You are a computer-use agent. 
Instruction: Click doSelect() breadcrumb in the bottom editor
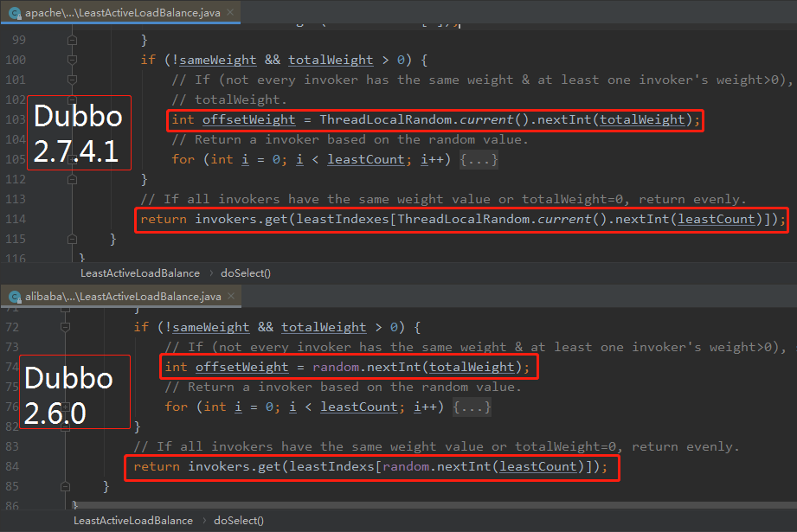[x=239, y=521]
